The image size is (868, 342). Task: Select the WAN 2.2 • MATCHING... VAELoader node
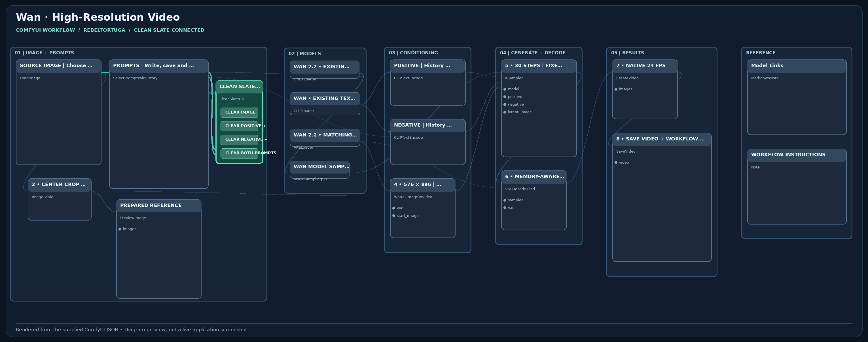325,138
